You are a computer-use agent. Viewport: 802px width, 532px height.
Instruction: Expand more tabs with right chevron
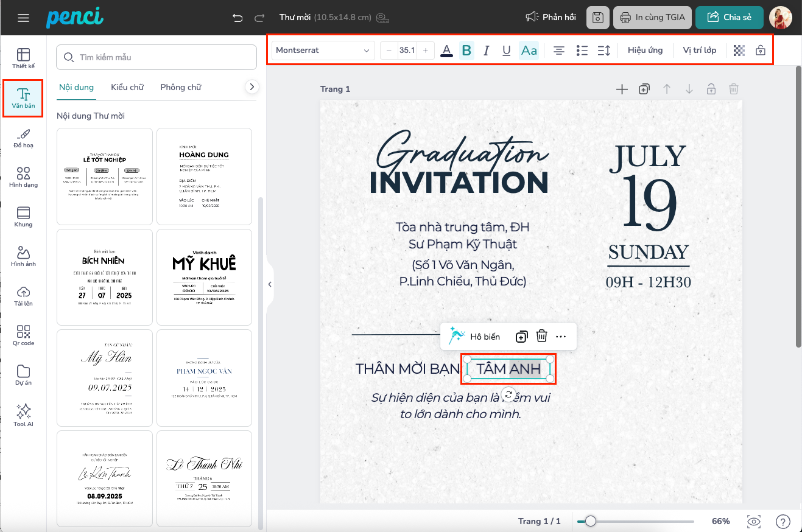coord(252,87)
